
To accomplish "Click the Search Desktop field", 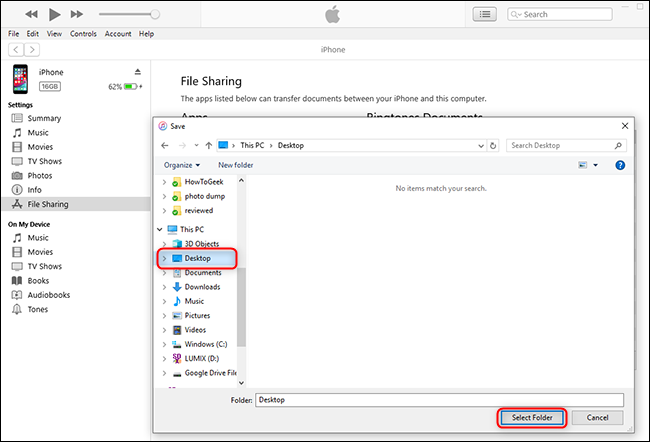I will pyautogui.click(x=566, y=146).
